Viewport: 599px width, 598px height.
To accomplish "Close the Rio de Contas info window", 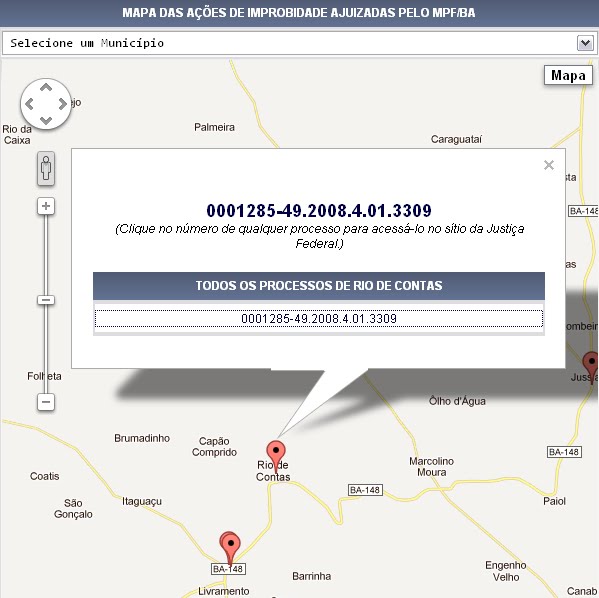I will tap(549, 165).
